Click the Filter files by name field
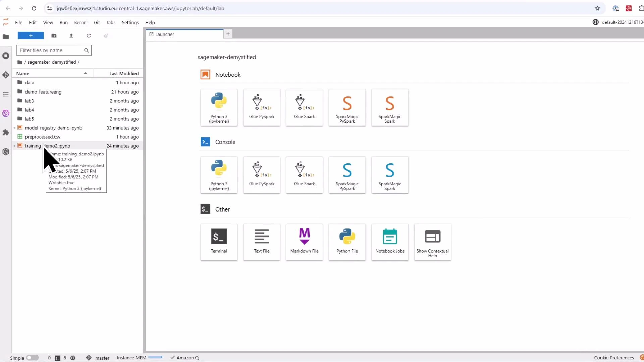The width and height of the screenshot is (644, 362). pyautogui.click(x=50, y=50)
